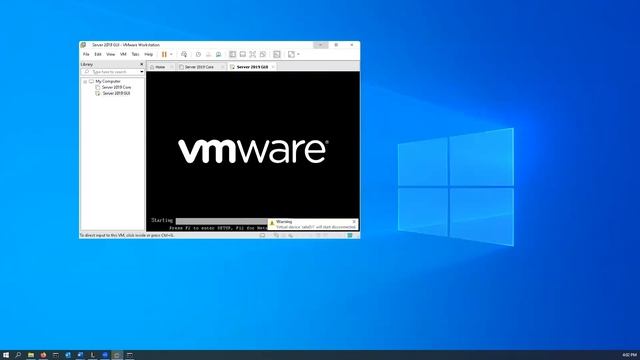Screen dimensions: 640x360
Task: Close the Home tab
Action: (x=171, y=67)
